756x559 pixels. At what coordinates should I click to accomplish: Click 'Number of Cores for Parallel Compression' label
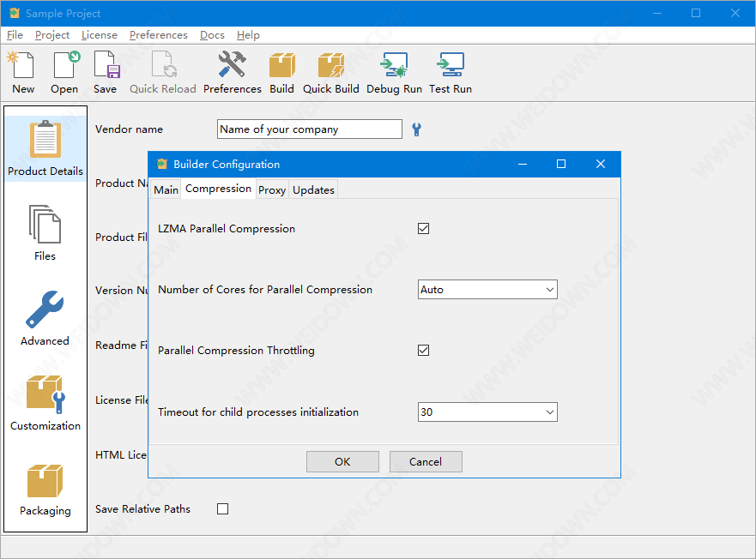[265, 290]
